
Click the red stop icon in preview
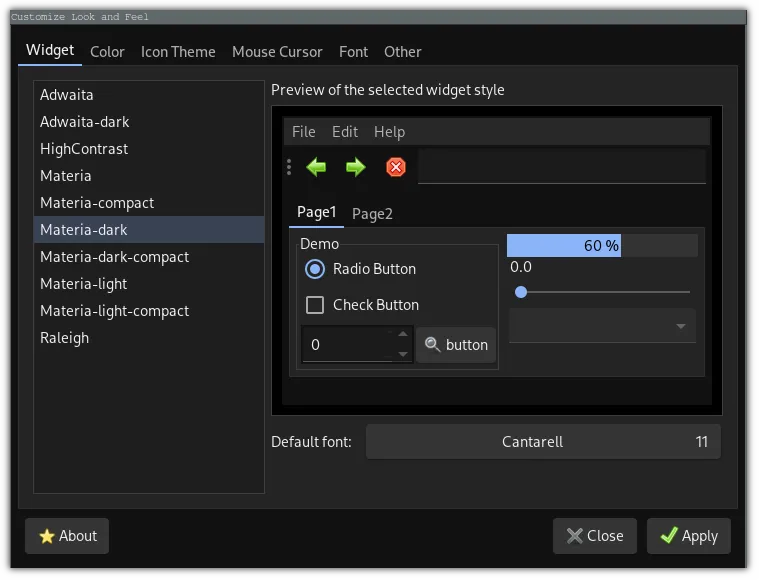[396, 167]
